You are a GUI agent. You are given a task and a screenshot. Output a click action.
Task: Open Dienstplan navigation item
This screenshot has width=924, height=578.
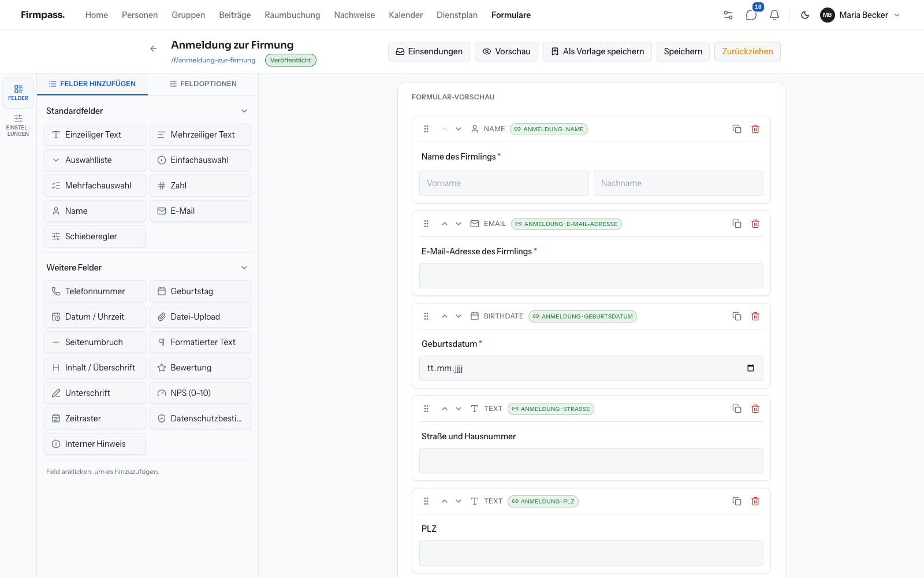pyautogui.click(x=457, y=15)
